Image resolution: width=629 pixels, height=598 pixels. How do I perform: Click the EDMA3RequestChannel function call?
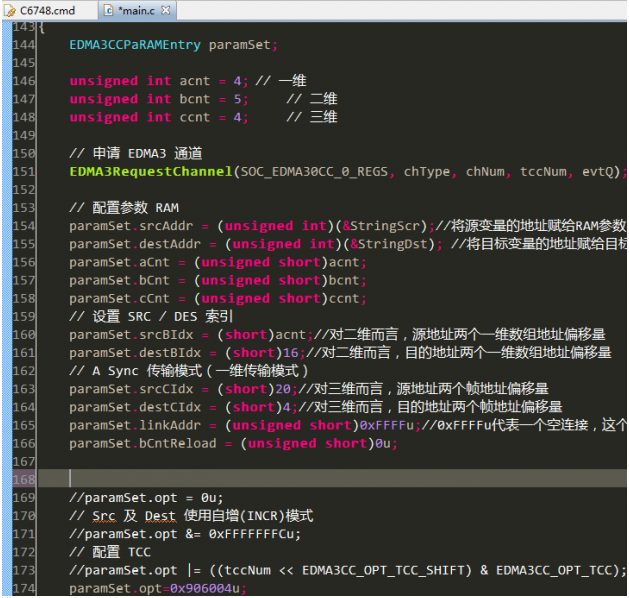point(151,172)
